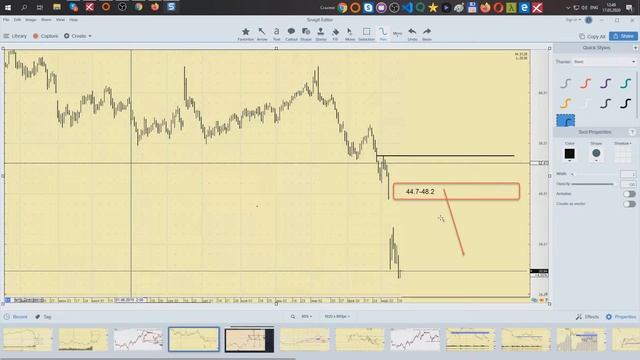
Task: Open the Help menu
Action: pos(73,20)
